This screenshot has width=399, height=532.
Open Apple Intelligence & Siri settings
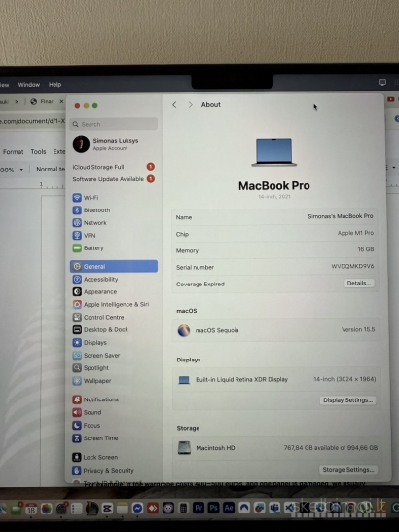coord(111,304)
